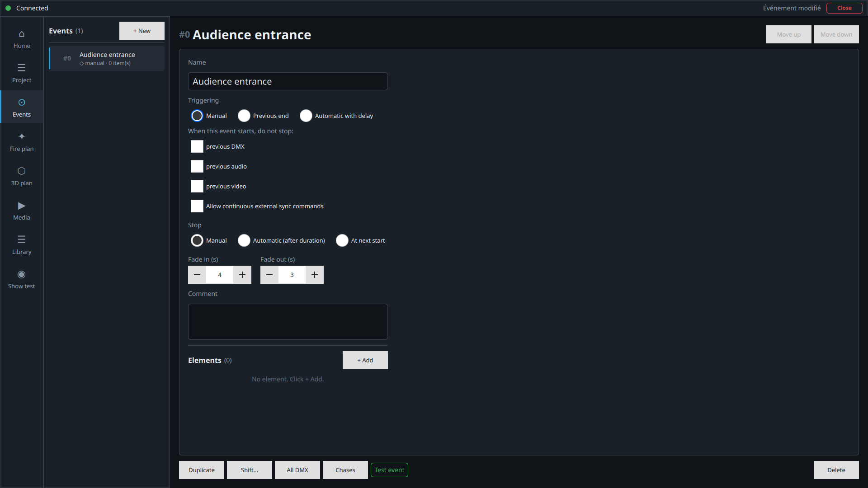
Task: Click the + Add element button
Action: point(365,360)
